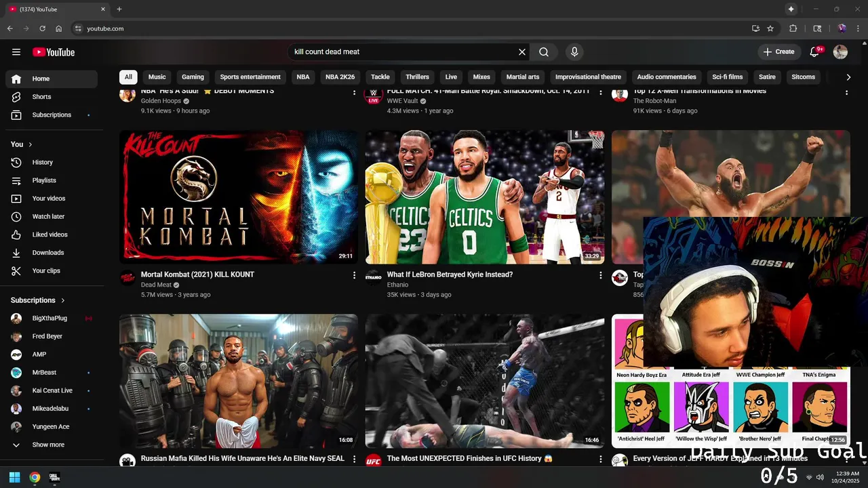This screenshot has width=868, height=488.
Task: Reload the page in Chrome
Action: (42, 28)
